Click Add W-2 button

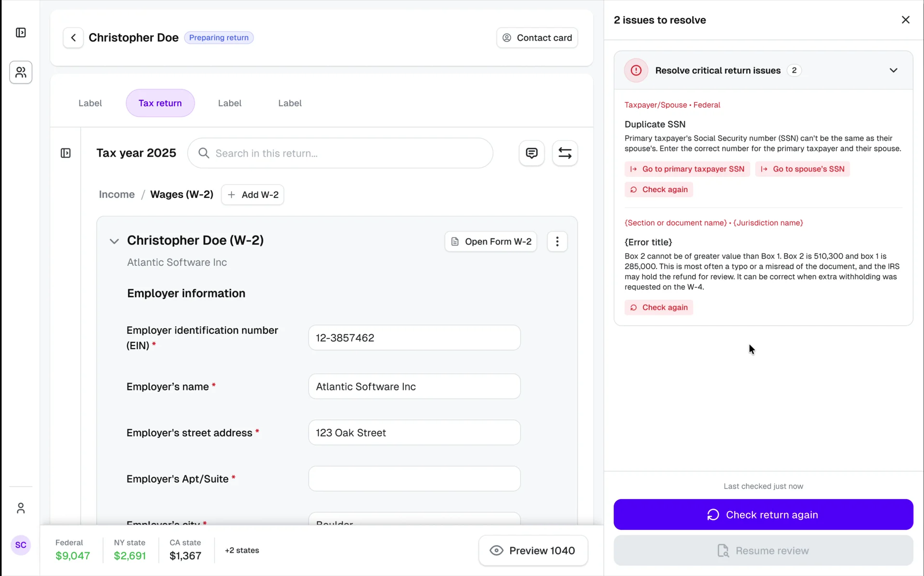click(x=253, y=195)
